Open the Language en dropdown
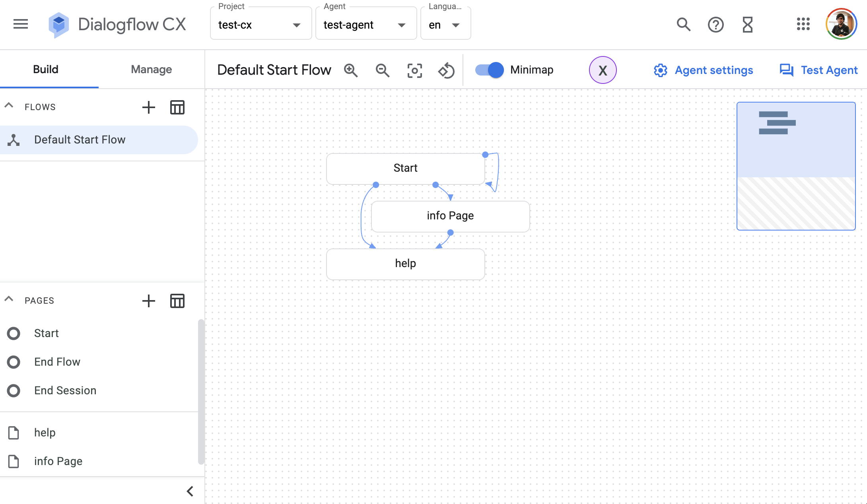 [x=445, y=25]
